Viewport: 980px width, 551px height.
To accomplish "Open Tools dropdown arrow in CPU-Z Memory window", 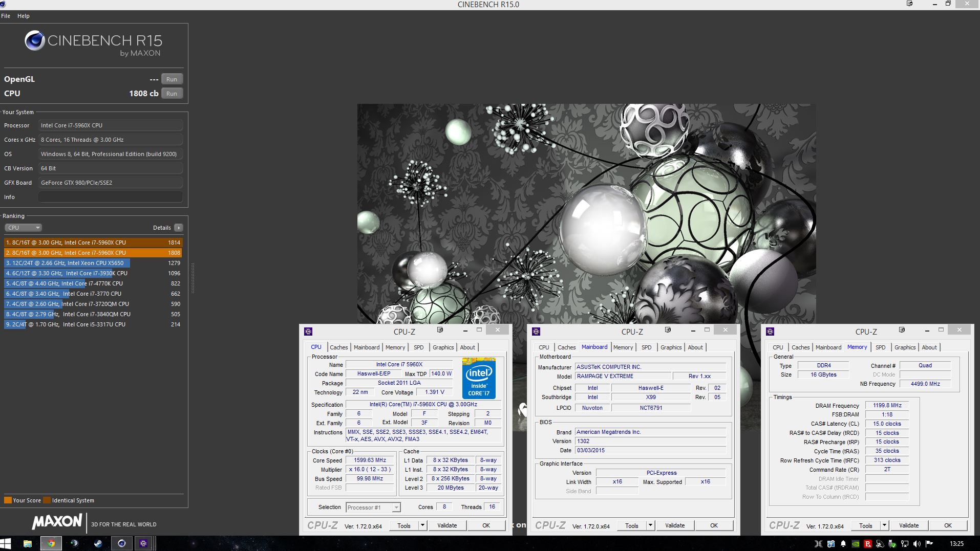I will (884, 525).
